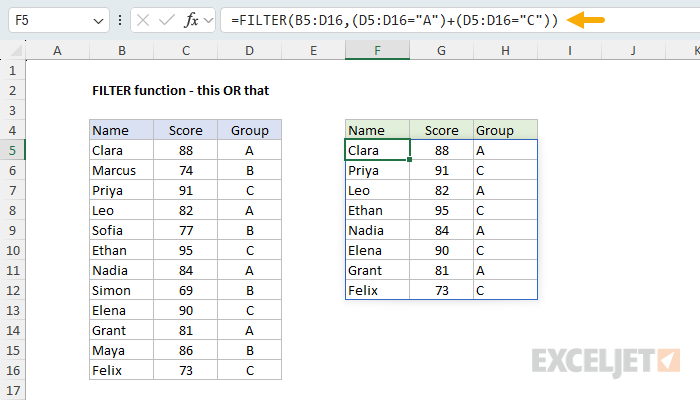The width and height of the screenshot is (700, 400).
Task: Click the filtered results 'Score' header
Action: coord(442,130)
